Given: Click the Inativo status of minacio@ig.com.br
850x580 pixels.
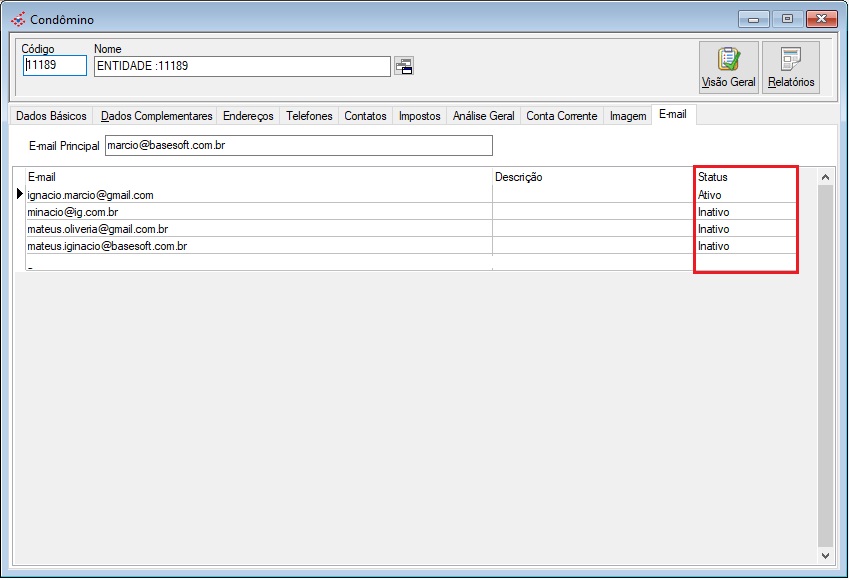Looking at the screenshot, I should [x=714, y=212].
